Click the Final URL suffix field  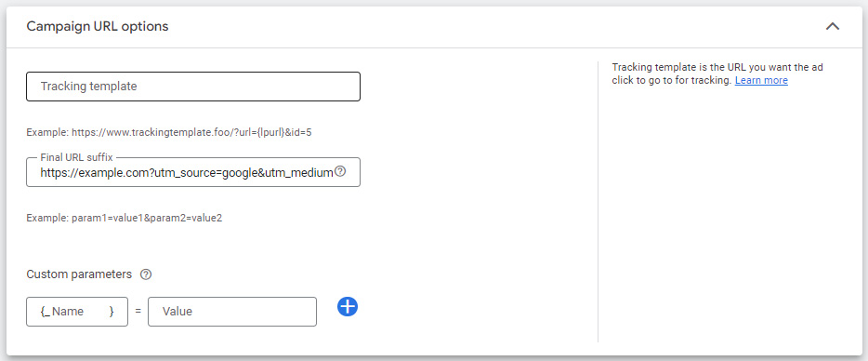click(x=193, y=172)
